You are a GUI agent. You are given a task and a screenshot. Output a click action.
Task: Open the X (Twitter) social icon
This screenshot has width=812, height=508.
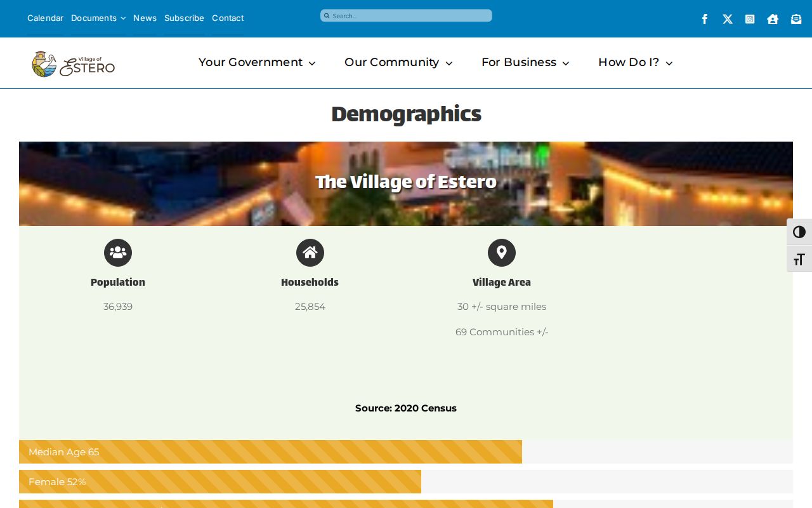(x=728, y=19)
